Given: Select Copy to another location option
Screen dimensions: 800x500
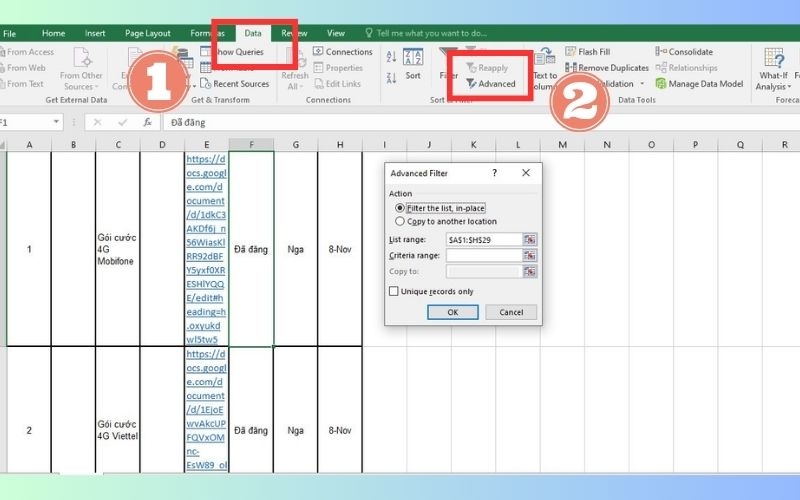Looking at the screenshot, I should 445,221.
